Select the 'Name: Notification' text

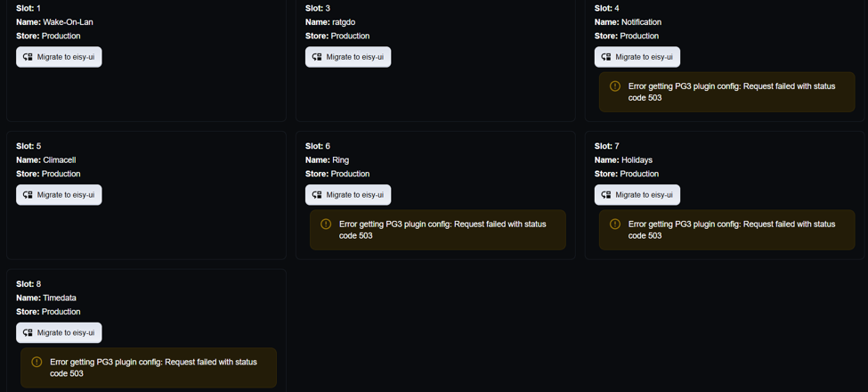[628, 22]
